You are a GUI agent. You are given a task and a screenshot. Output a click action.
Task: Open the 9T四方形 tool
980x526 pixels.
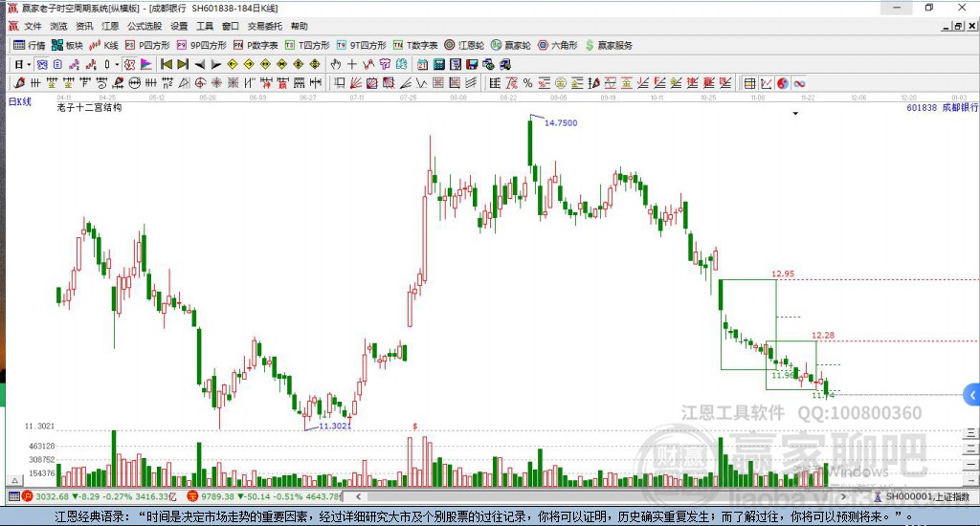coord(361,45)
